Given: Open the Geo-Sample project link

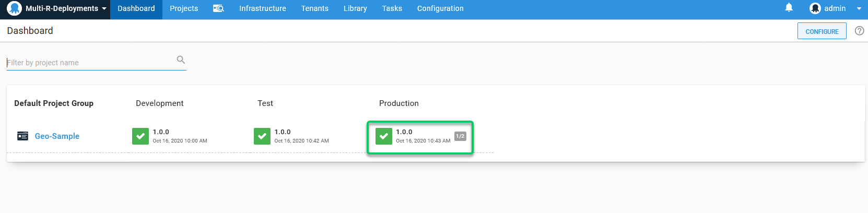Looking at the screenshot, I should click(x=57, y=136).
